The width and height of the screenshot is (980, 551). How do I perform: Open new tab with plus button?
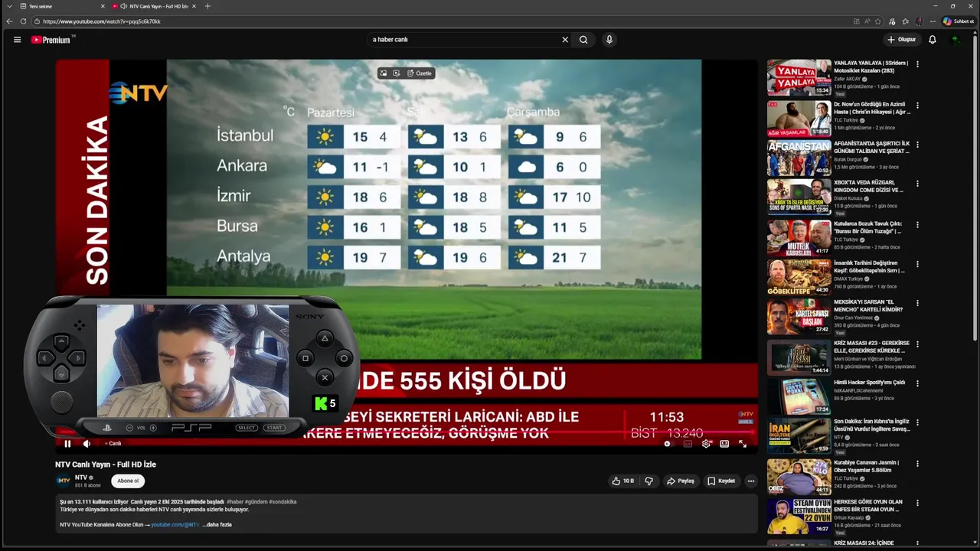pos(207,6)
